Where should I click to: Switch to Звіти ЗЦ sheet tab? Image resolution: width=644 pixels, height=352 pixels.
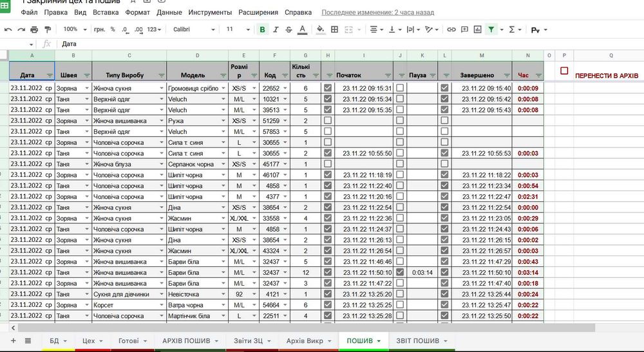click(252, 340)
